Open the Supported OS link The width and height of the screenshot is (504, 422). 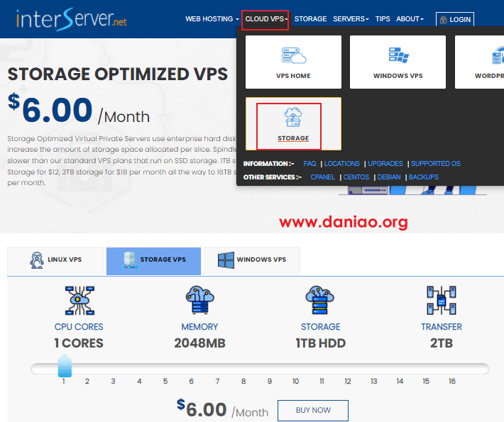click(436, 163)
